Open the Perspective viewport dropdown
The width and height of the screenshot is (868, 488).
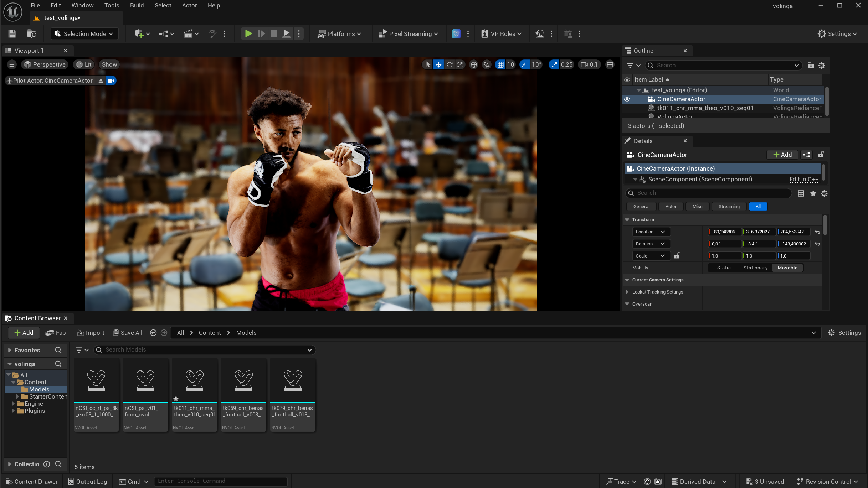click(45, 64)
